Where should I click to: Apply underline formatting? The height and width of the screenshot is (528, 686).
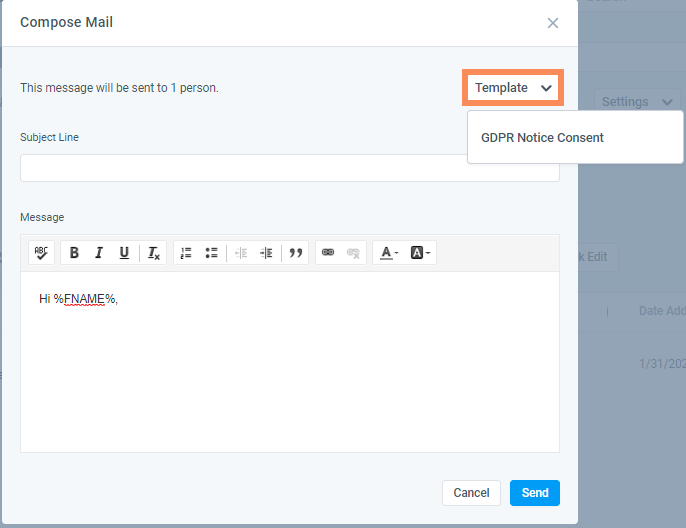[x=124, y=253]
